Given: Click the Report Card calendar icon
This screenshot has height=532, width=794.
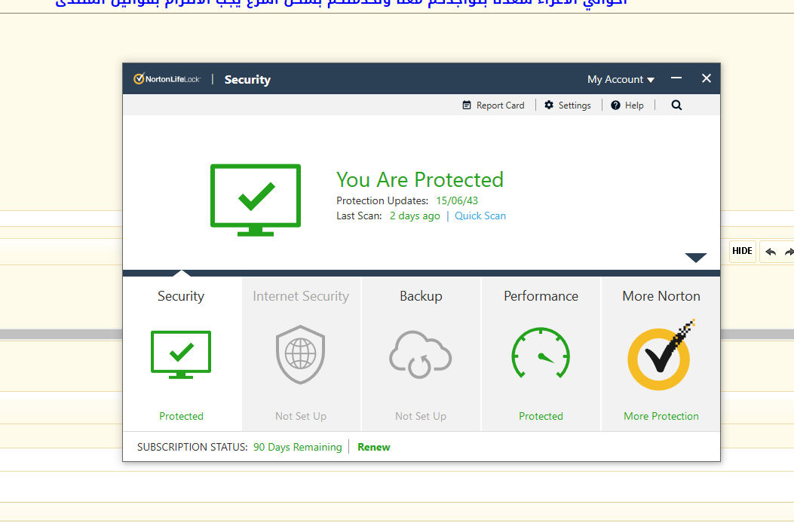Looking at the screenshot, I should pos(467,105).
